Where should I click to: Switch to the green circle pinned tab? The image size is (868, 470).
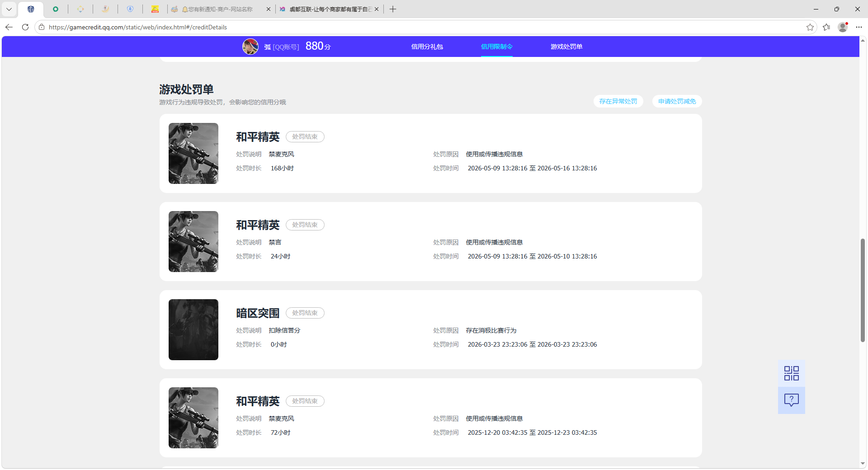[x=56, y=9]
